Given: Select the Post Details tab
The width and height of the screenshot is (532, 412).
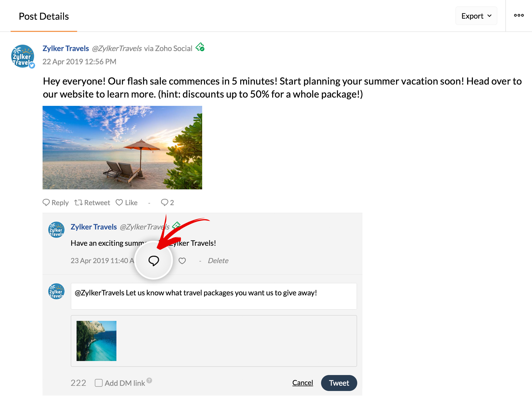Looking at the screenshot, I should point(44,16).
